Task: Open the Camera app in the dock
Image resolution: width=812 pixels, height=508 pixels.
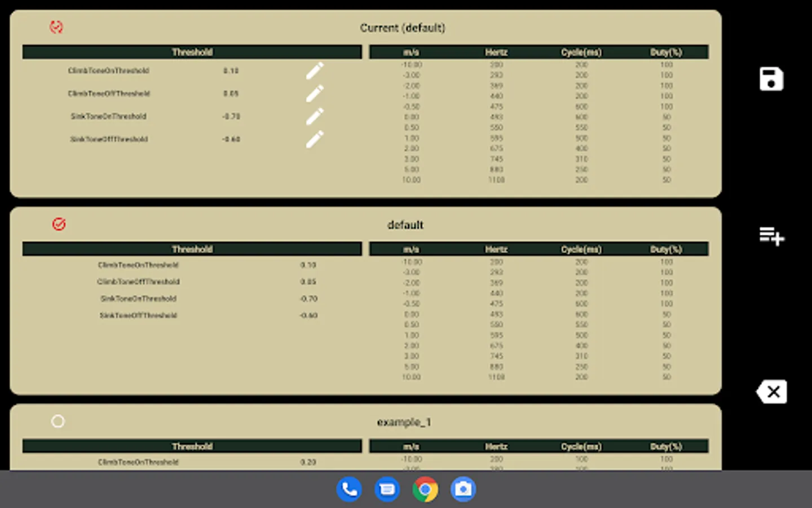Action: click(x=463, y=489)
